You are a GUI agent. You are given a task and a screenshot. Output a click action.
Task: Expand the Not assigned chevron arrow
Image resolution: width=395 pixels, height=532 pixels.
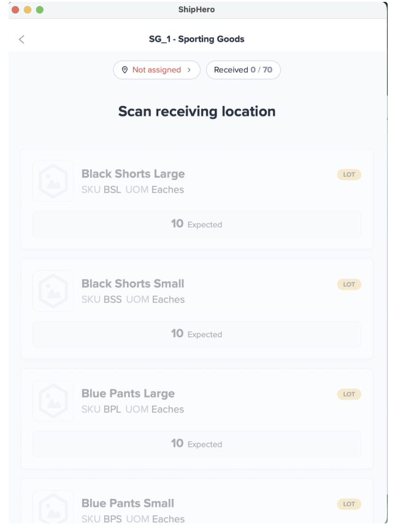[x=190, y=70]
